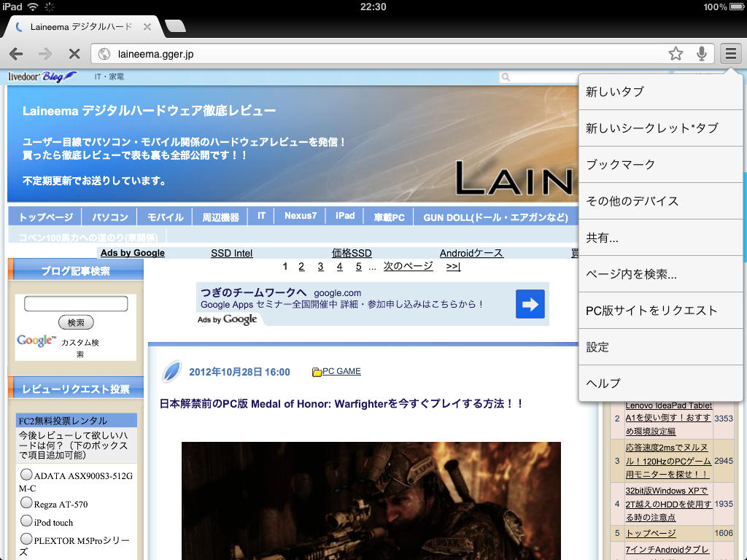
Task: Open the 周辺機器 navigation tab
Action: tap(220, 217)
